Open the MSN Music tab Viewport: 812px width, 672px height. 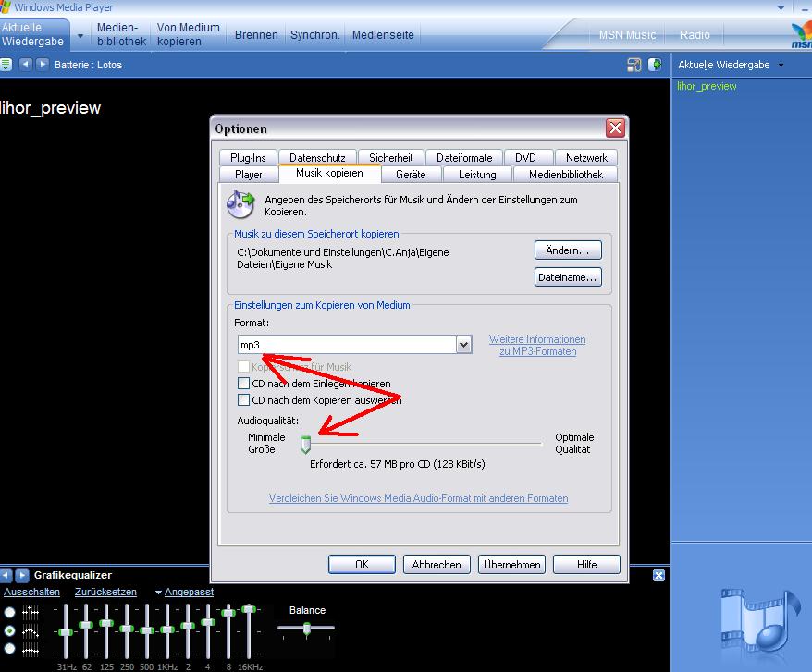point(628,35)
